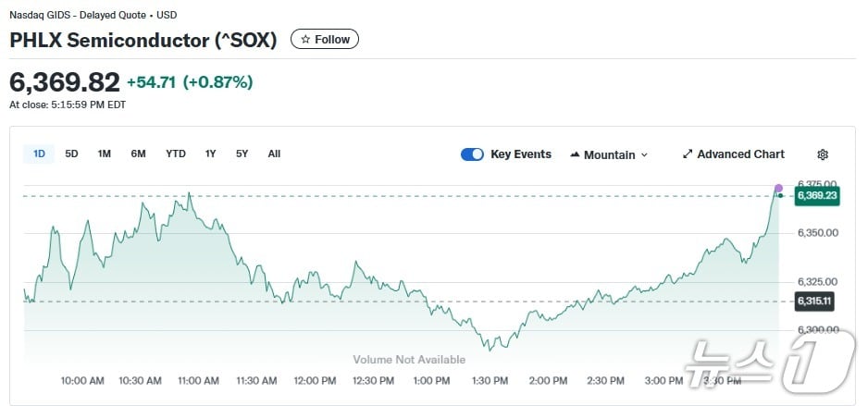Toggle the Key Events switch

point(472,154)
